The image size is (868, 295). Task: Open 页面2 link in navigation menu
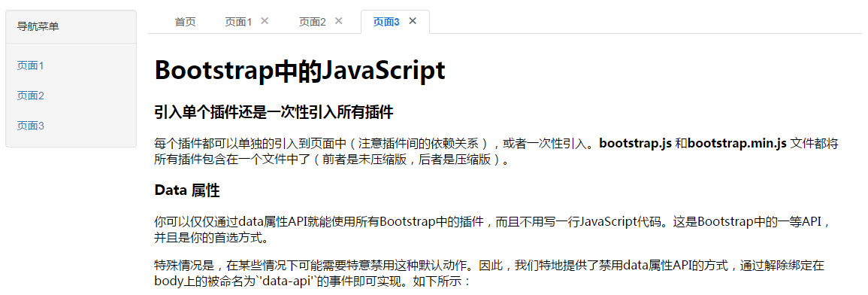(x=31, y=96)
